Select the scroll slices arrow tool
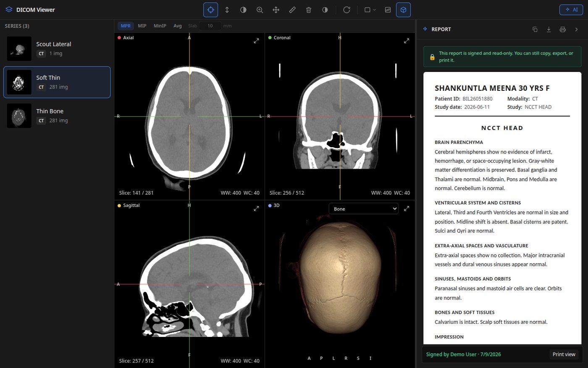 (x=227, y=10)
